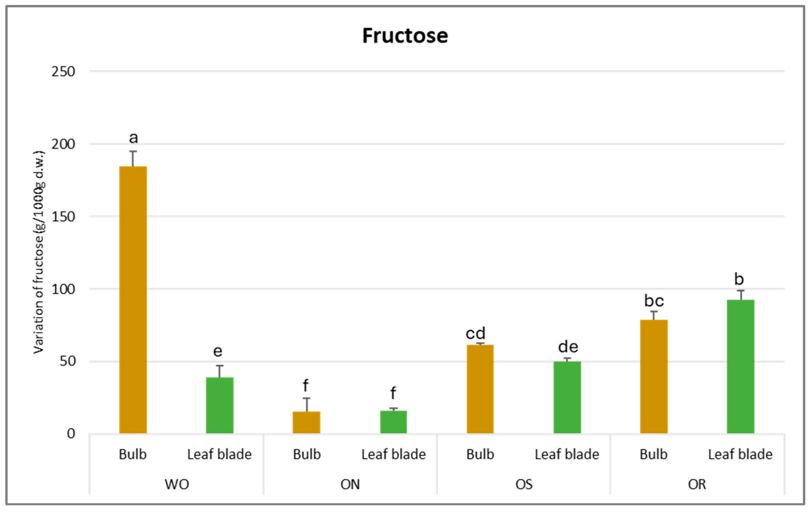
Task: Click the green OR Leaf blade bar
Action: pyautogui.click(x=740, y=366)
